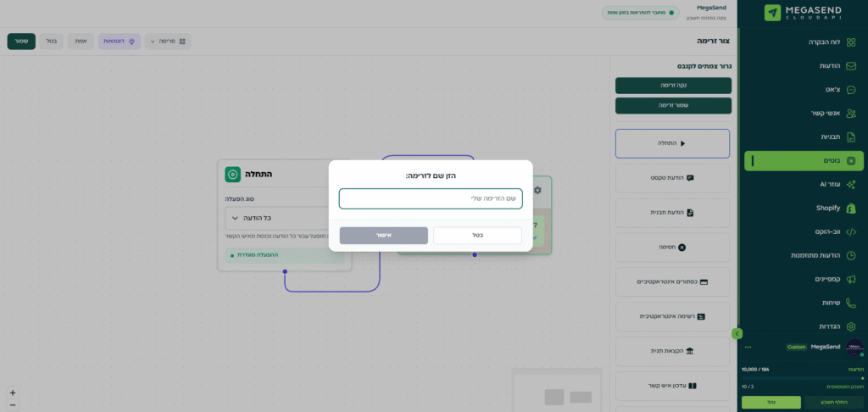Open צ'אט via its speech bubble icon

point(851,89)
